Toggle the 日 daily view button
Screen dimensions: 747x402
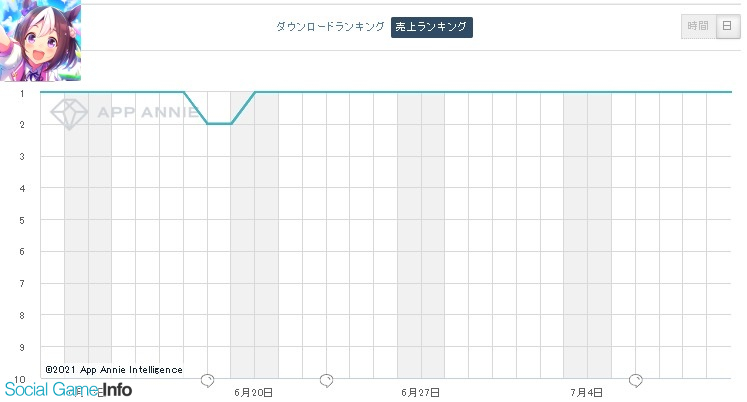point(727,26)
